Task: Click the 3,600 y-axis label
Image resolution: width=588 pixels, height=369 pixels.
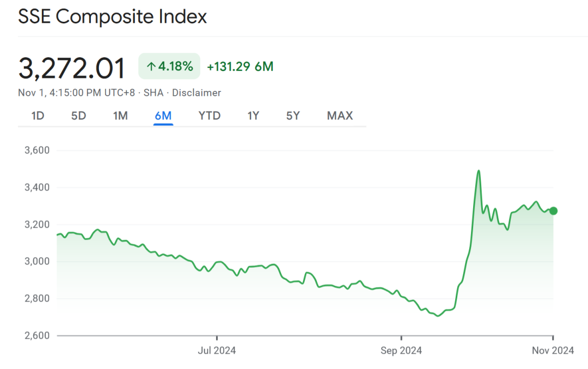Action: 38,150
